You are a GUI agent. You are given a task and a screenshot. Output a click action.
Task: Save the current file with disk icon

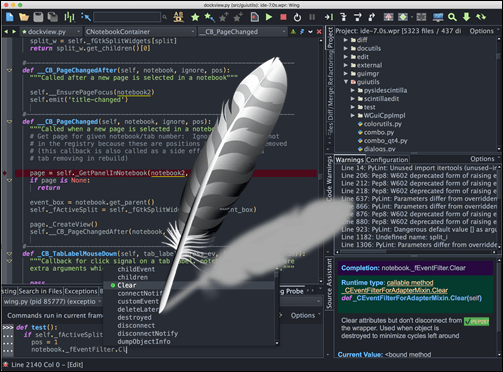tap(38, 17)
